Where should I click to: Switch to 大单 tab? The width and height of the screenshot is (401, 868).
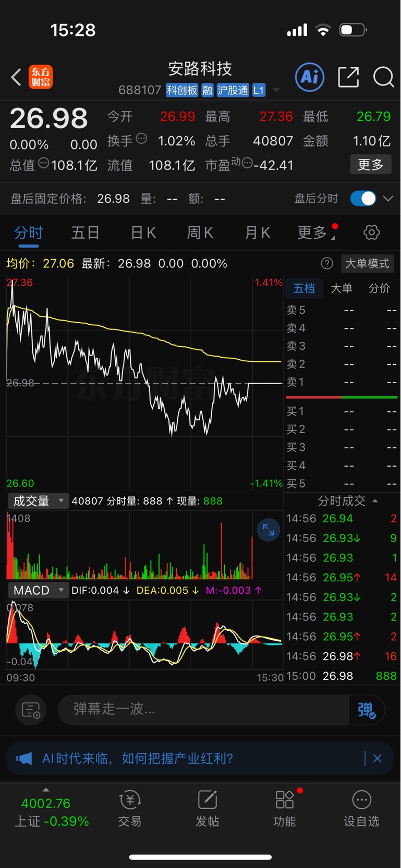coord(342,288)
